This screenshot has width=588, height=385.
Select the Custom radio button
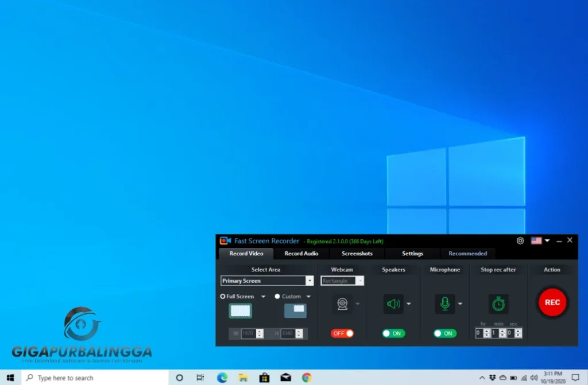tap(278, 296)
